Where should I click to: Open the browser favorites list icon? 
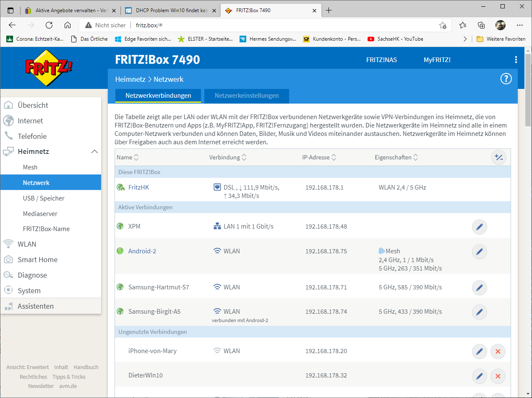click(x=463, y=25)
